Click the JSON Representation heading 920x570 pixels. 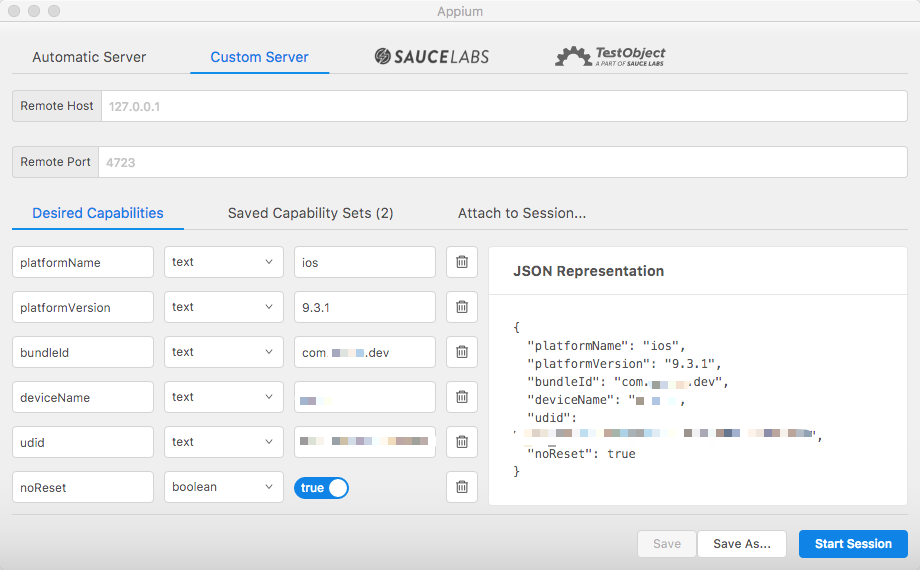coord(588,271)
